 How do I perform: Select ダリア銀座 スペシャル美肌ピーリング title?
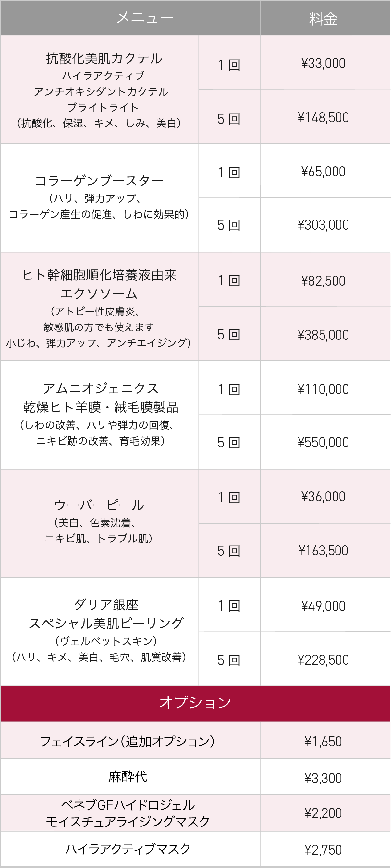click(x=106, y=614)
